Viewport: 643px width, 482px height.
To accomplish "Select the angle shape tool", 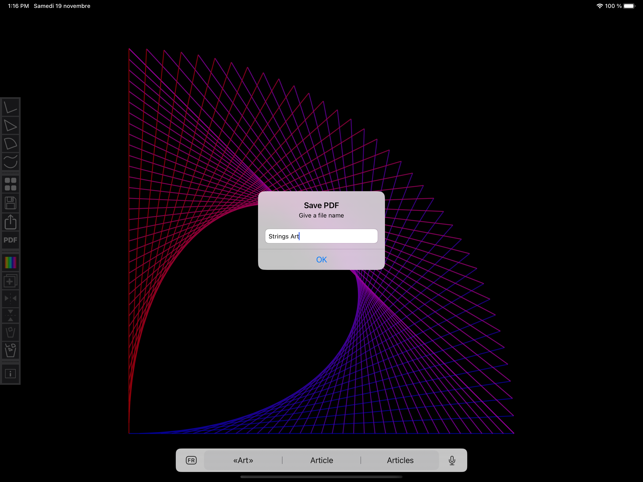I will point(10,107).
